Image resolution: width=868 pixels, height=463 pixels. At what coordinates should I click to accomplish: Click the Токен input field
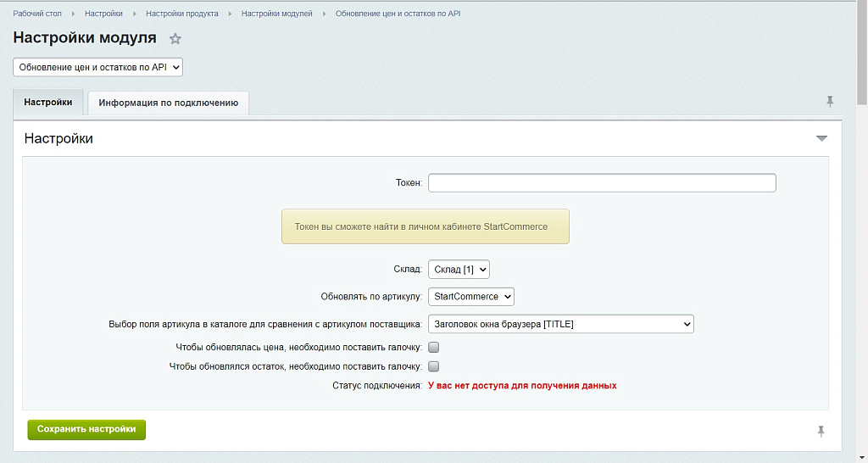coord(602,182)
